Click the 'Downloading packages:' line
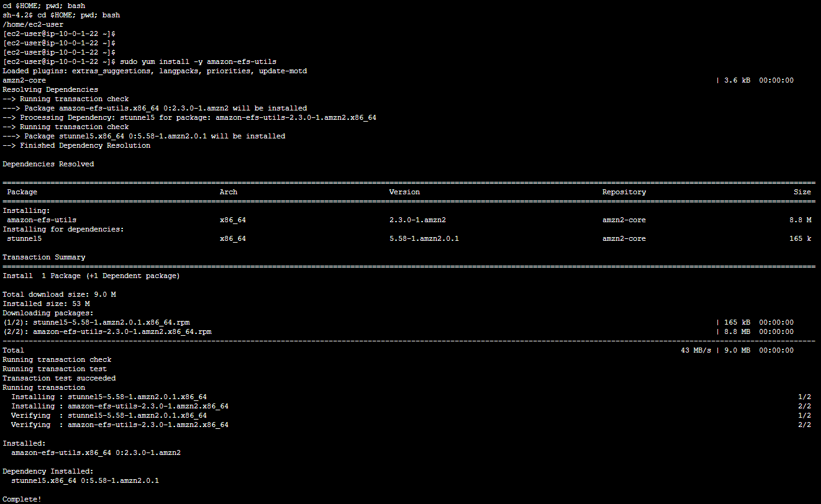The height and width of the screenshot is (504, 821). click(48, 313)
